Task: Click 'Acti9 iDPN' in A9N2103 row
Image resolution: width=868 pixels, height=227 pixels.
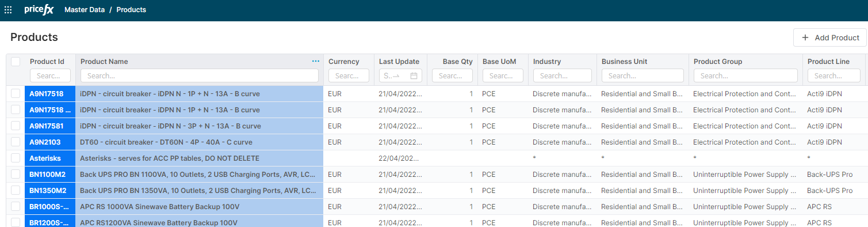Action: point(824,142)
